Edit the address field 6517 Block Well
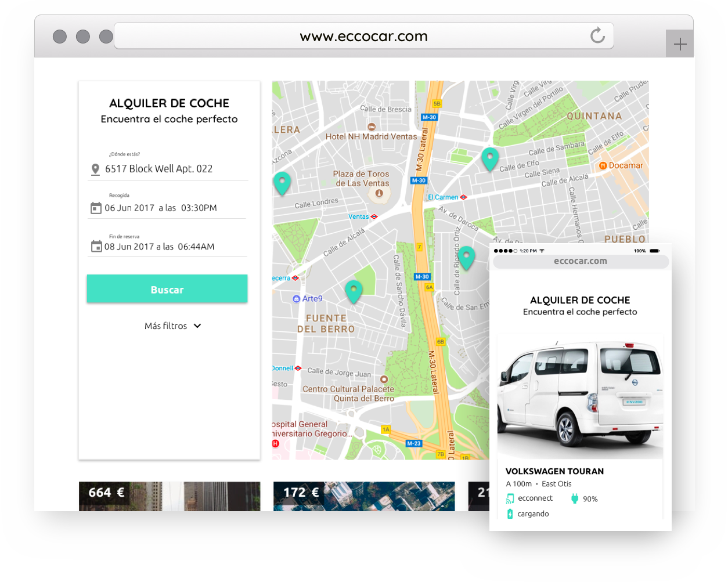 coord(158,169)
